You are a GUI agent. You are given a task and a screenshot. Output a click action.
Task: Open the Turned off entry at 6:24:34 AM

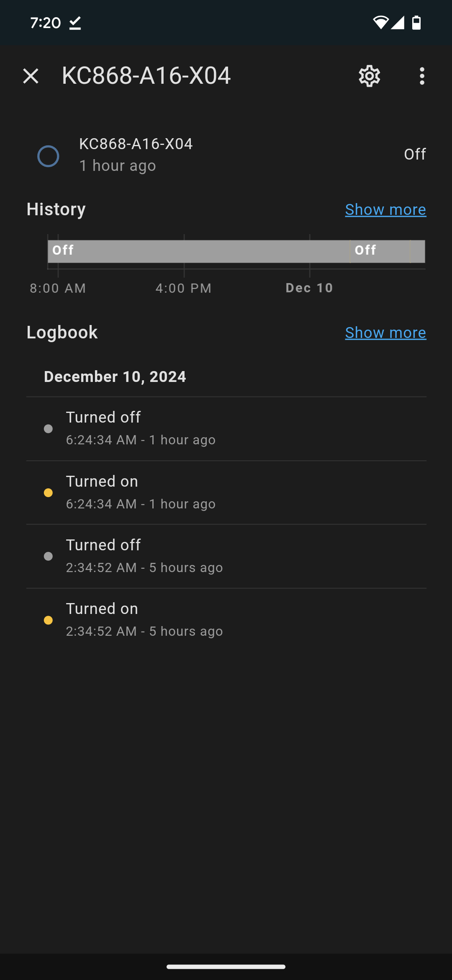coord(226,428)
